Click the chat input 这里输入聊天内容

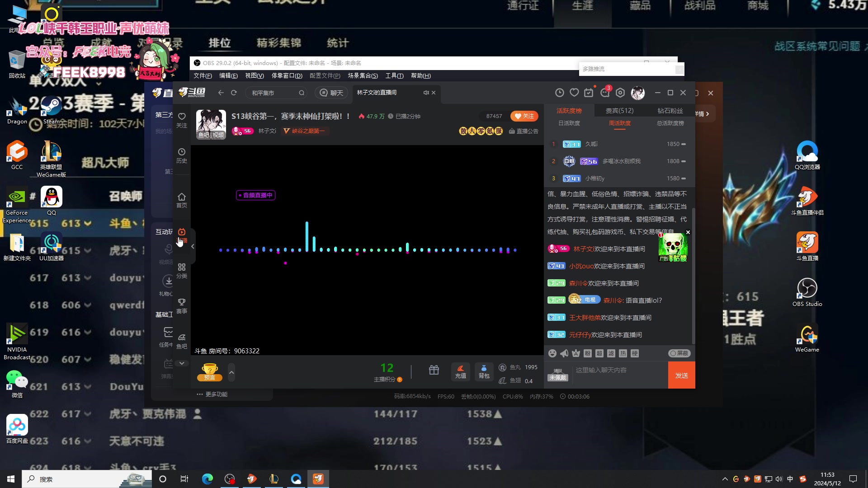click(x=619, y=375)
